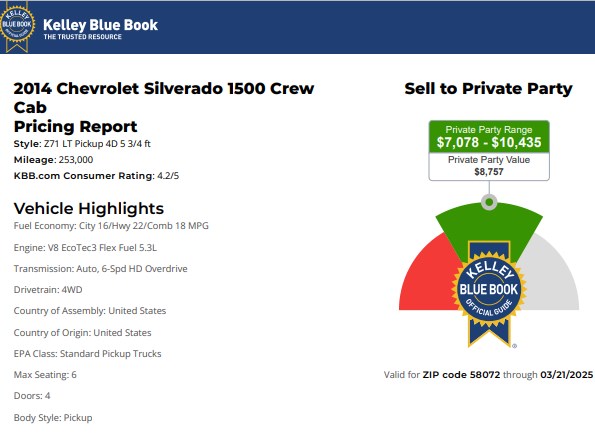Click the Drivetrain 4WD line

(48, 290)
